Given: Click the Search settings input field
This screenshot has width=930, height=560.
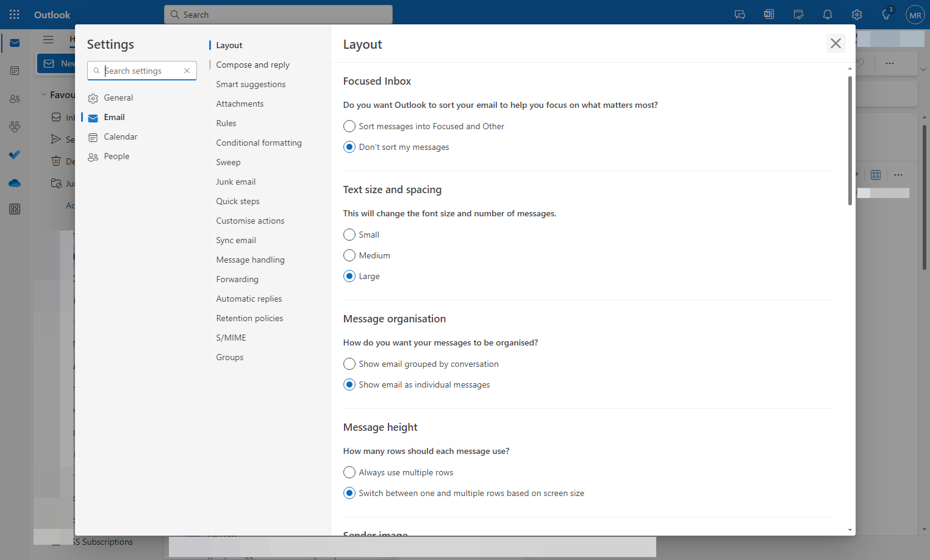Looking at the screenshot, I should (141, 71).
